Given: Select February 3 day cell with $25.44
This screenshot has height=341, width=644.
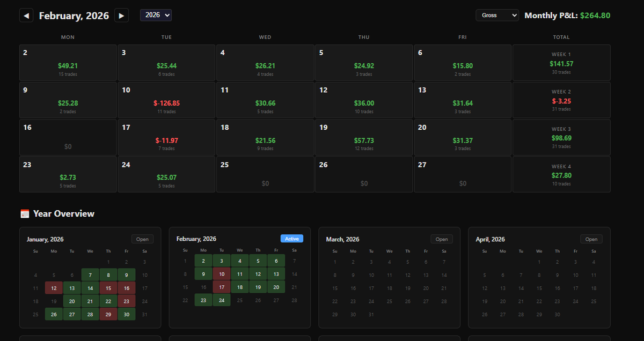Looking at the screenshot, I should 166,63.
